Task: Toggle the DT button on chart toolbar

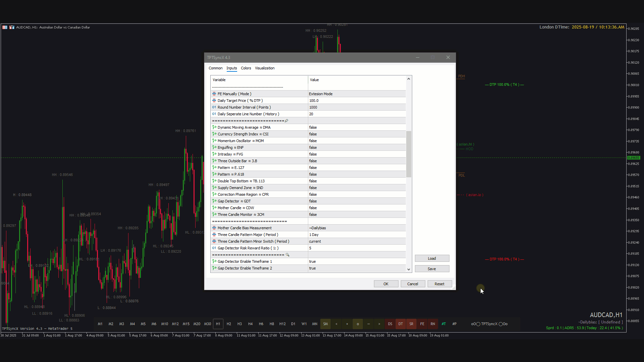Action: pyautogui.click(x=401, y=324)
